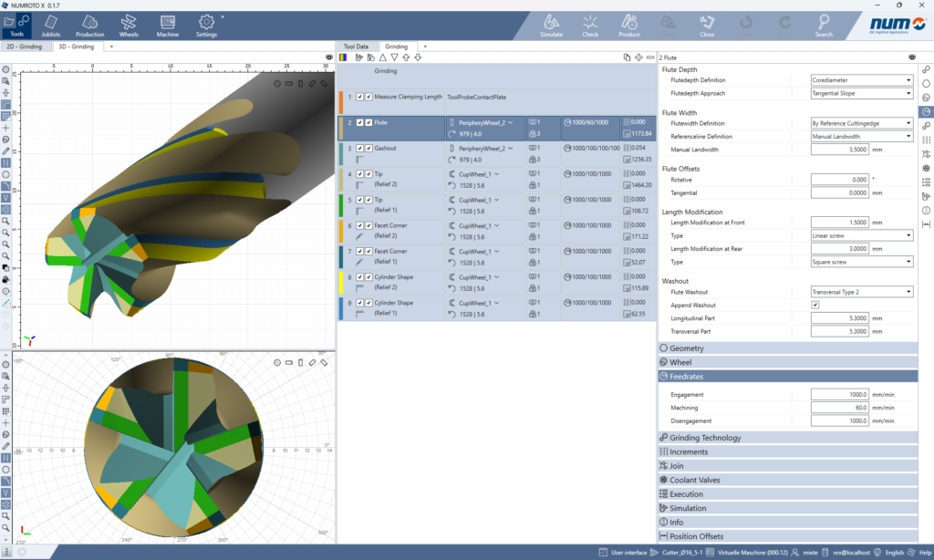Toggle the Append Washout checkbox
934x560 pixels.
pos(815,306)
